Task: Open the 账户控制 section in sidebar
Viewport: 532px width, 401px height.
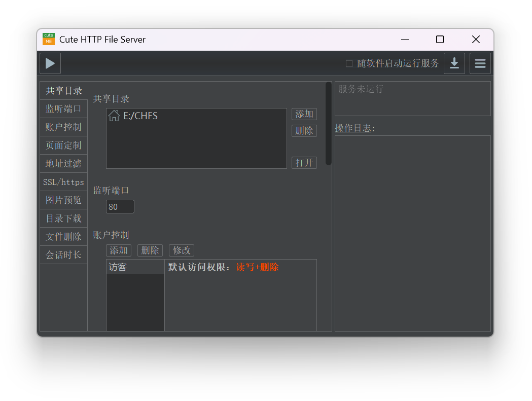Action: (63, 127)
